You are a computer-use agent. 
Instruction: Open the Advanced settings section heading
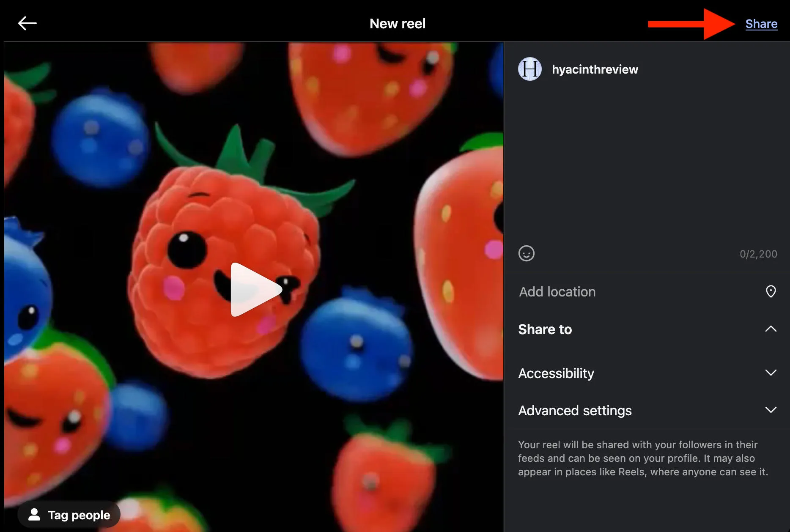pyautogui.click(x=575, y=410)
